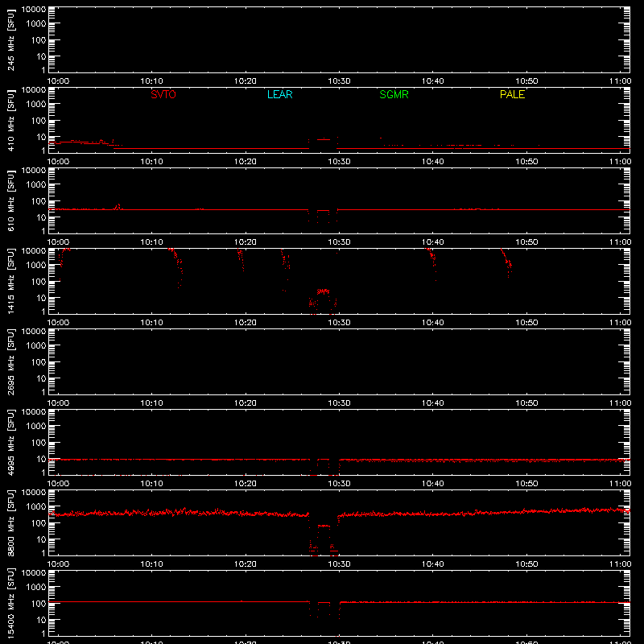The height and width of the screenshot is (644, 644).
Task: Click 10:50 time label below 2695 MHz panel
Action: [x=526, y=403]
